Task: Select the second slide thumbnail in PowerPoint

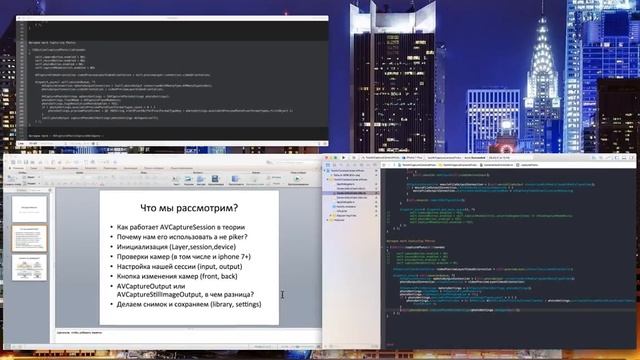Action: [x=29, y=238]
